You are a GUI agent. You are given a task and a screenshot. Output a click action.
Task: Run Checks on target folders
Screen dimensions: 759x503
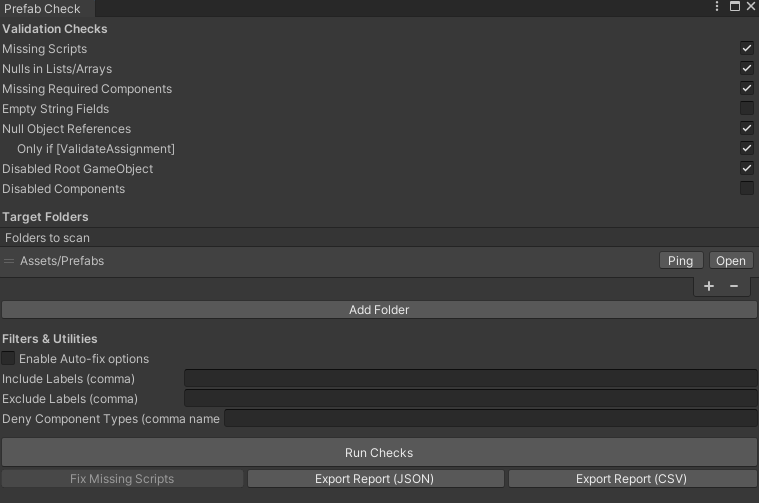pyautogui.click(x=379, y=452)
